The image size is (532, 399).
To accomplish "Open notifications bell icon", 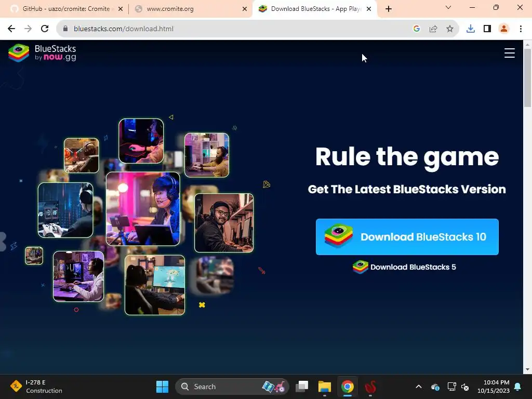I will tap(518, 387).
